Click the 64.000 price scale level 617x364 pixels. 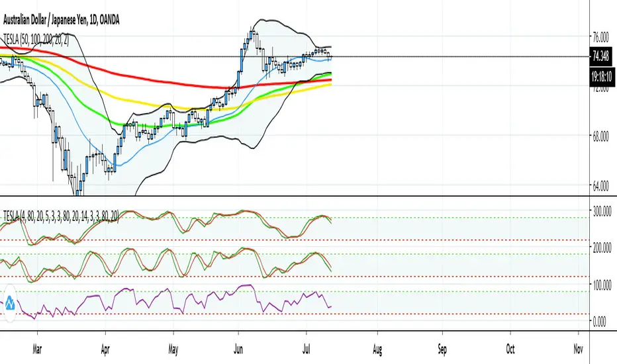[x=601, y=186]
